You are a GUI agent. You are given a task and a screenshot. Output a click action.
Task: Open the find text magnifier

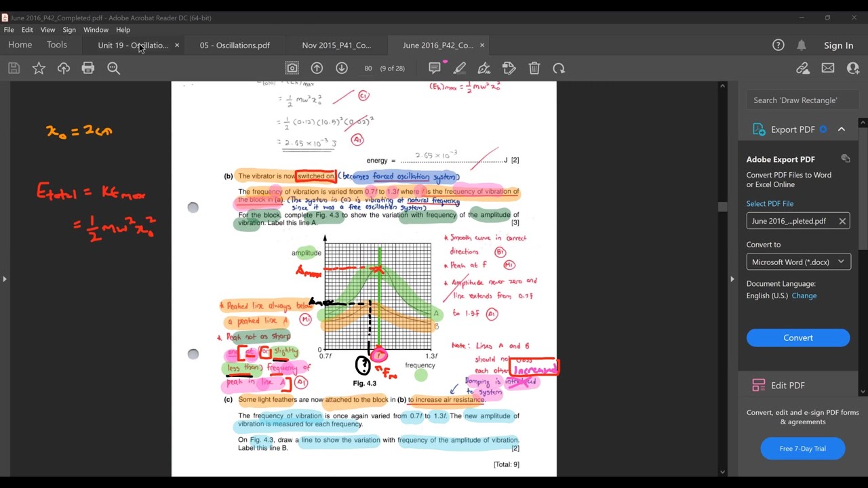coord(113,68)
